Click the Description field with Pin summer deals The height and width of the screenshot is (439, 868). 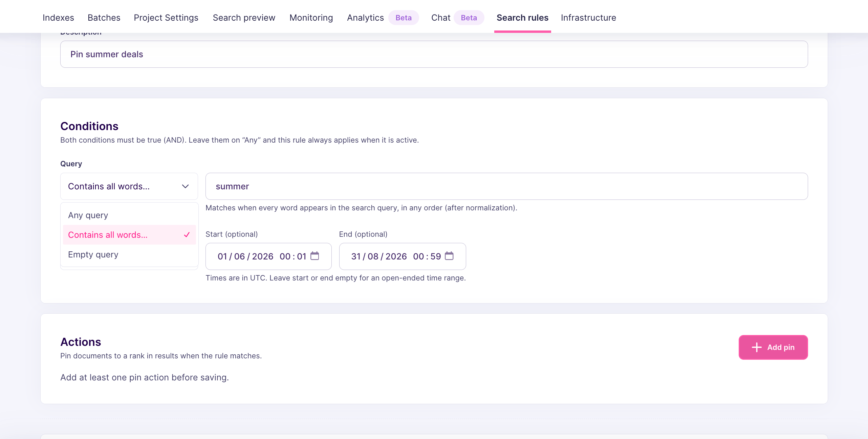pos(434,54)
